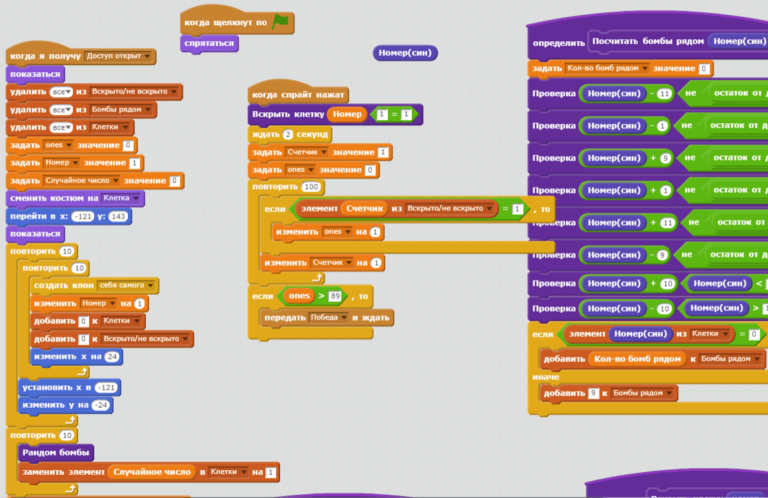Click orange 'Номер' variable in Вскрыть клетку block
The height and width of the screenshot is (498, 768).
(347, 115)
